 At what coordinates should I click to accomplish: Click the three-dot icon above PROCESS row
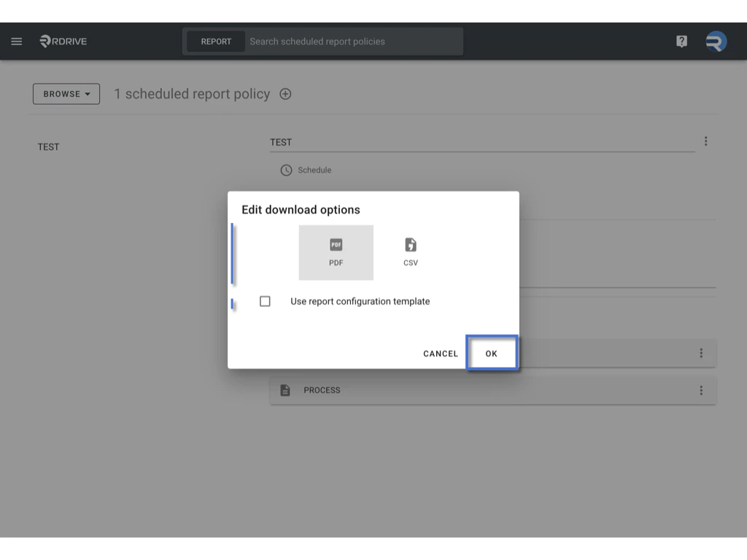(x=700, y=353)
